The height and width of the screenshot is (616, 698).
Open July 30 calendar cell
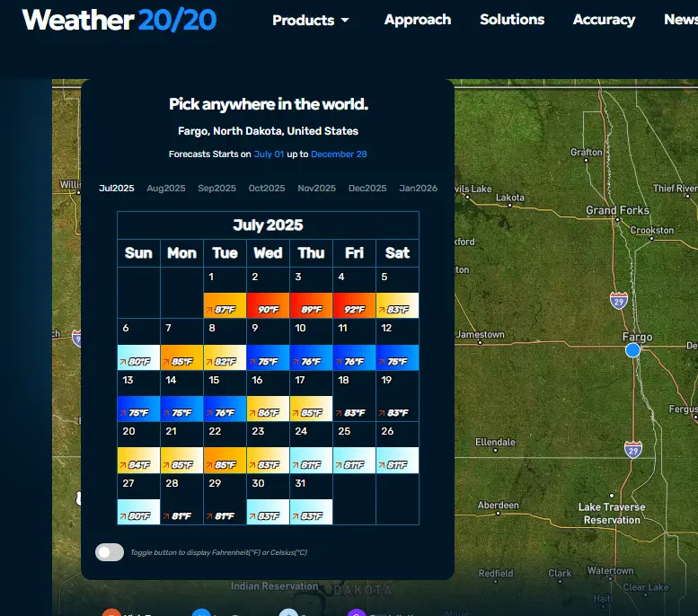point(268,499)
